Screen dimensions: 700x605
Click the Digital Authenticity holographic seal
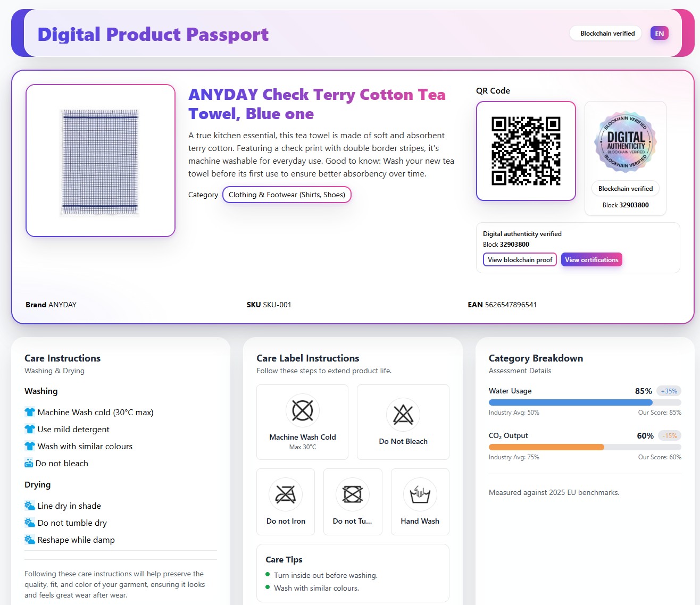(x=625, y=142)
